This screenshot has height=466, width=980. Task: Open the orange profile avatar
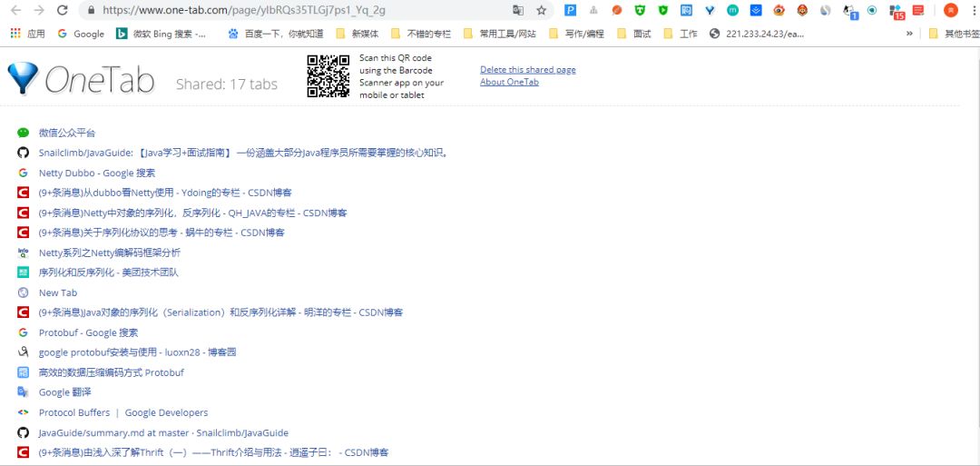point(951,10)
